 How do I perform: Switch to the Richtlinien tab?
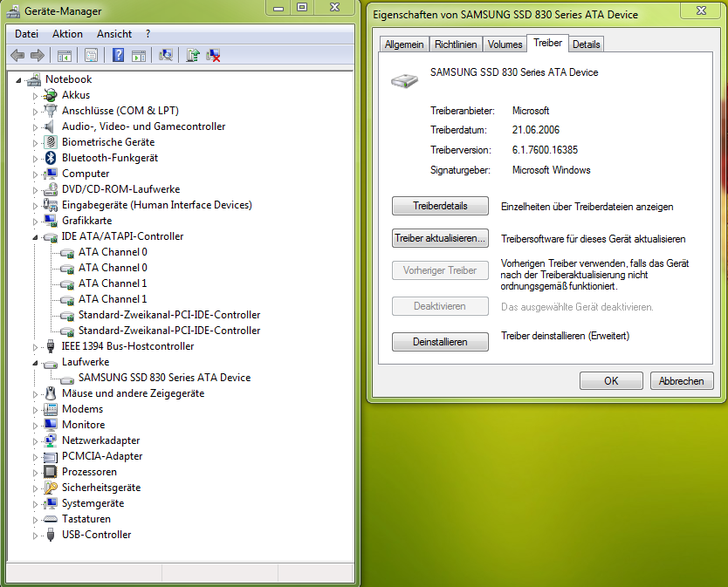456,44
